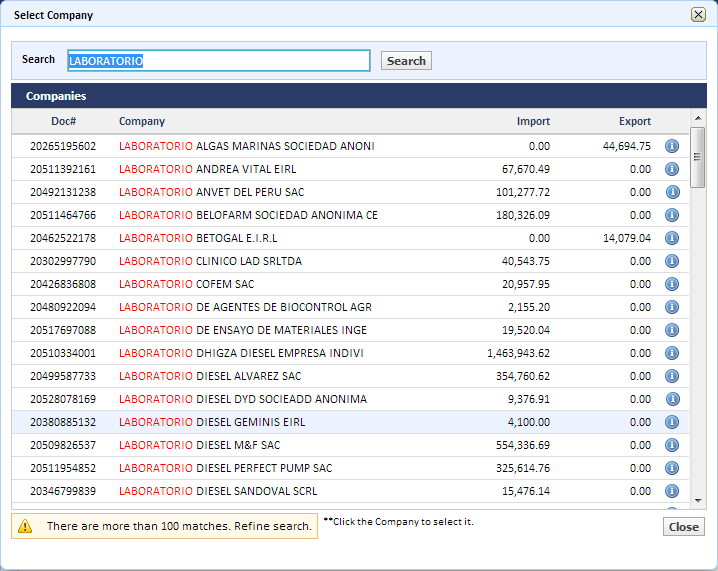Screen dimensions: 718x571
Task: Click the Company column header
Action: 142,121
